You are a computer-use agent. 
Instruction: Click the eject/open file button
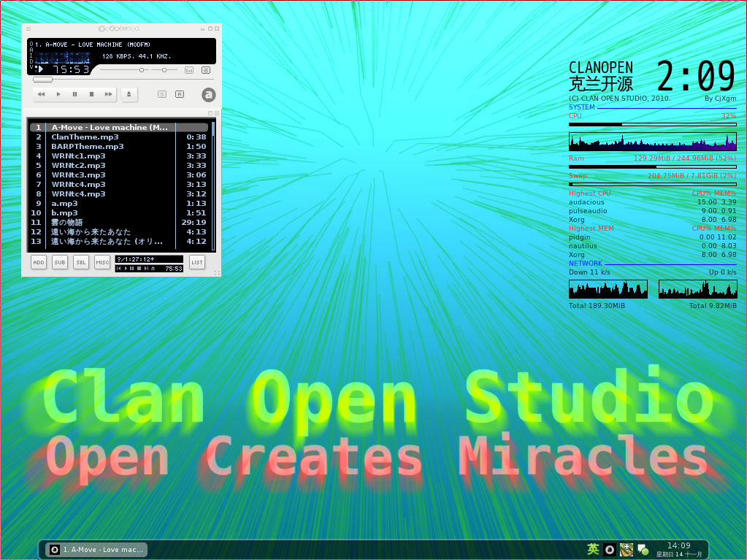[129, 94]
